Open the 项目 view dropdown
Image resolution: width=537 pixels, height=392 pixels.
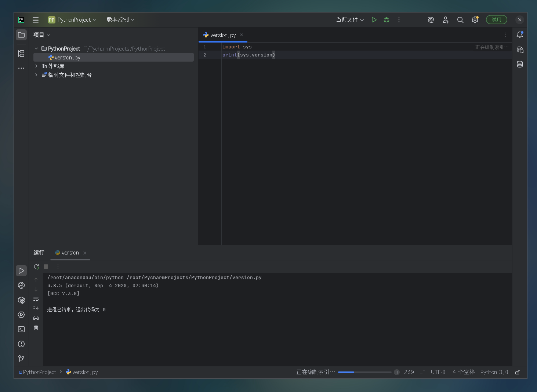tap(41, 35)
